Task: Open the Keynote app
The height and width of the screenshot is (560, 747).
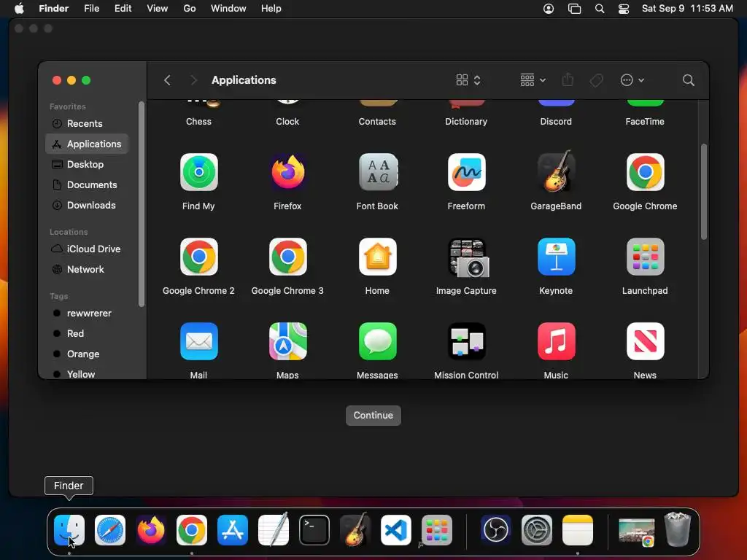Action: [x=556, y=257]
